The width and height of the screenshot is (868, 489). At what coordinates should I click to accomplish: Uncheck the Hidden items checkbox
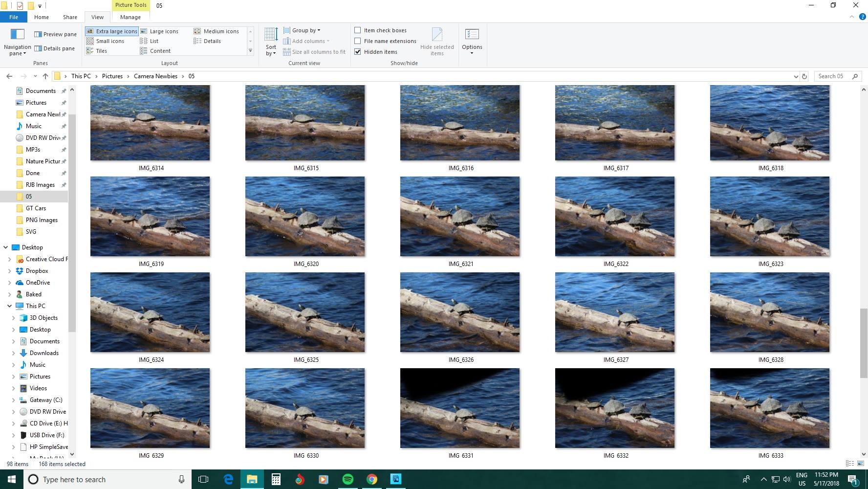click(358, 52)
